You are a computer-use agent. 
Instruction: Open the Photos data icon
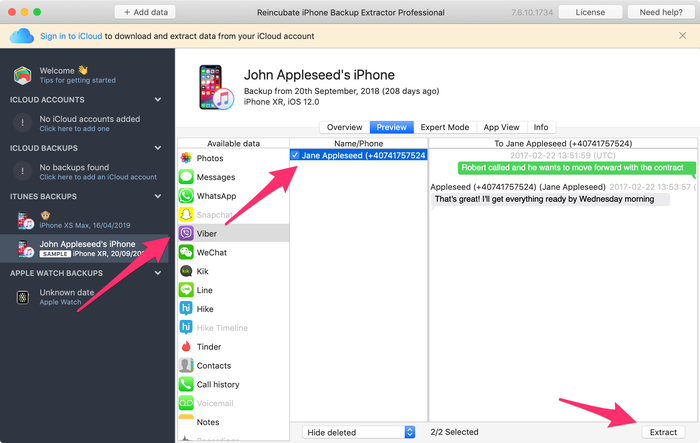point(186,158)
